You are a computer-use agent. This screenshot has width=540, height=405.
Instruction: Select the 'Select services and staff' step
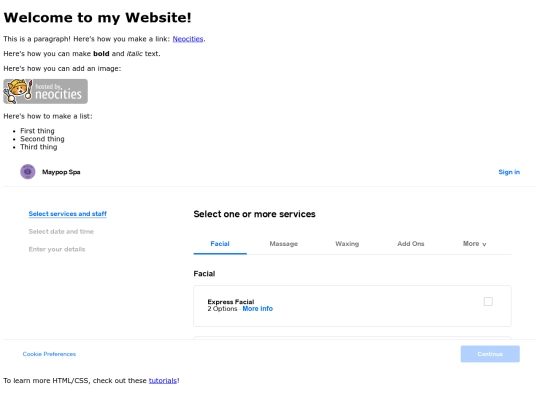click(x=68, y=214)
